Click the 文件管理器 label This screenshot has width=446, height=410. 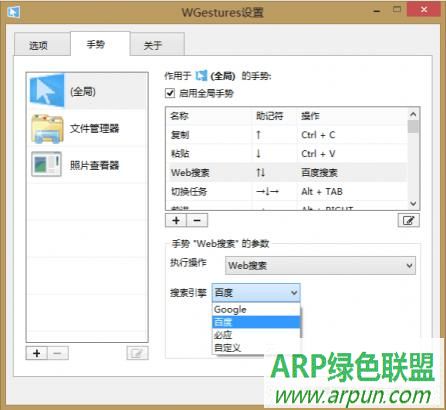click(94, 128)
